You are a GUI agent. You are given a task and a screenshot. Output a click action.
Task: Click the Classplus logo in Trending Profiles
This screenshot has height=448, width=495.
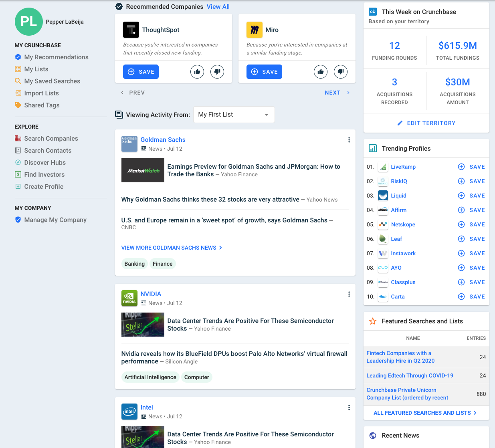pyautogui.click(x=383, y=282)
